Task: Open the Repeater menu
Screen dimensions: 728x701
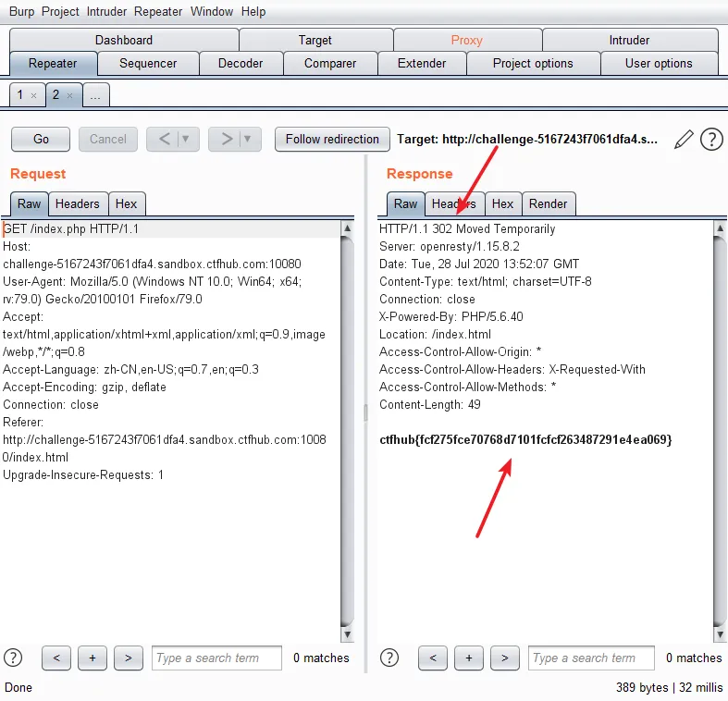Action: [x=158, y=11]
